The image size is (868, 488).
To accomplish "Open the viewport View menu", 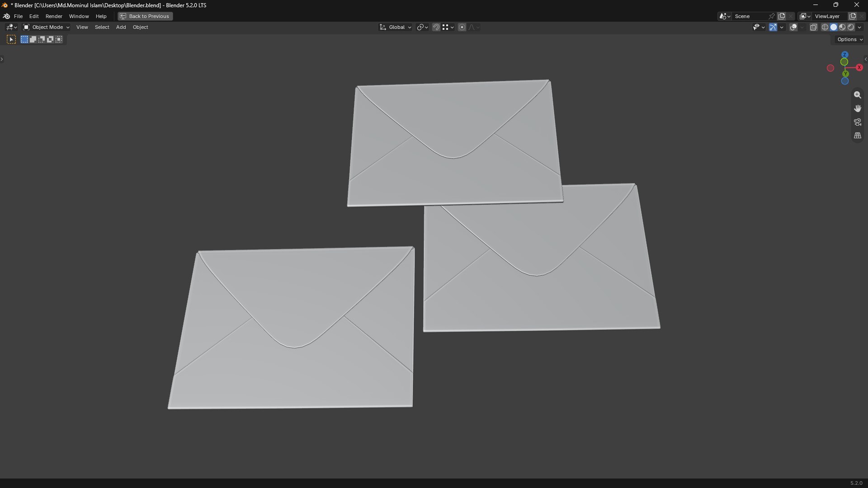I will coord(82,27).
